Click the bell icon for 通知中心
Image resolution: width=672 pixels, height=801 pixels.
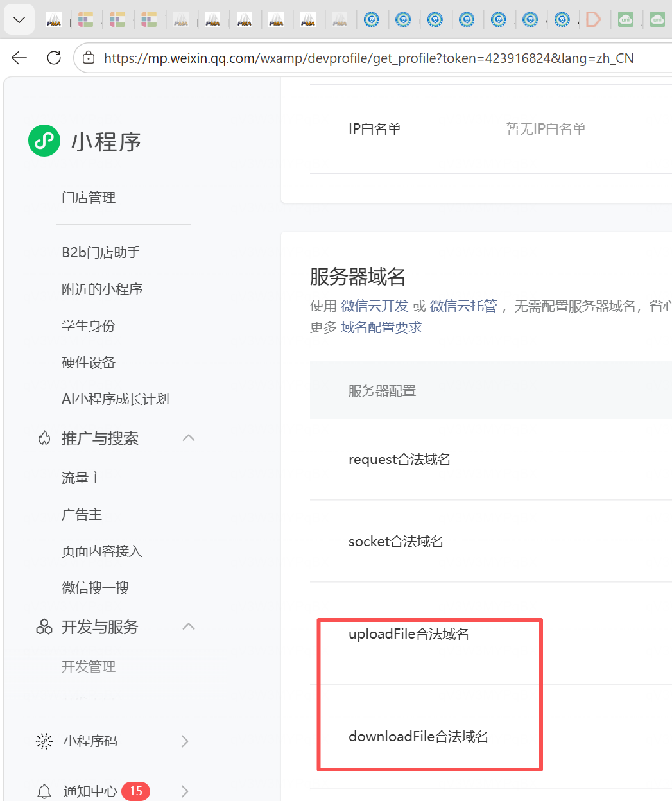44,791
